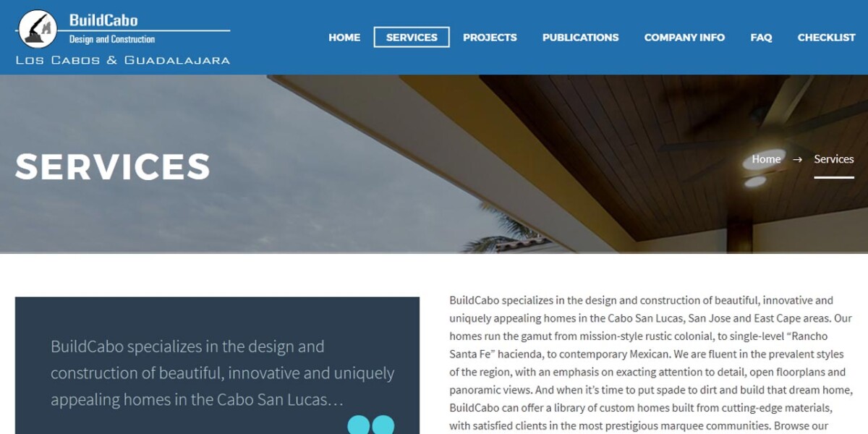868x434 pixels.
Task: Click the arrow icon between Home and Services
Action: coord(797,159)
